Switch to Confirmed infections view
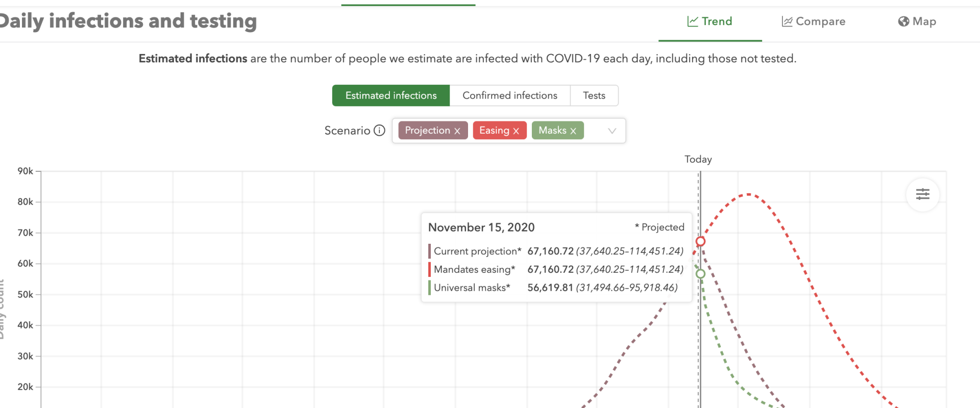Screen dimensions: 980x408 tap(509, 96)
